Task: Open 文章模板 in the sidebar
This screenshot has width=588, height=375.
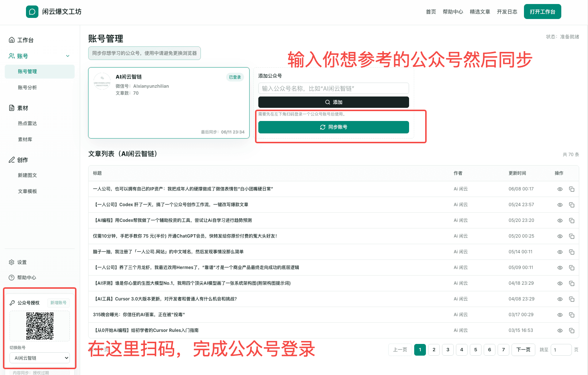Action: [27, 192]
